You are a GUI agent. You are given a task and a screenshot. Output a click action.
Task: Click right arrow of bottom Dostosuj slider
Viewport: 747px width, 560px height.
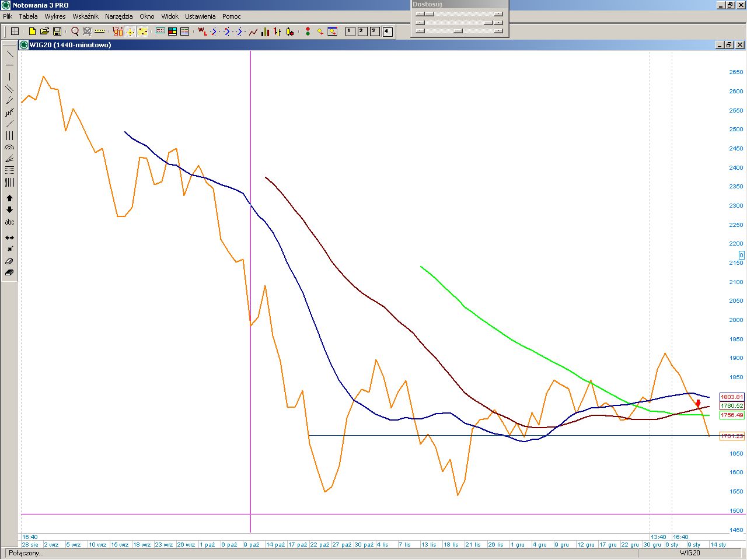[x=498, y=31]
